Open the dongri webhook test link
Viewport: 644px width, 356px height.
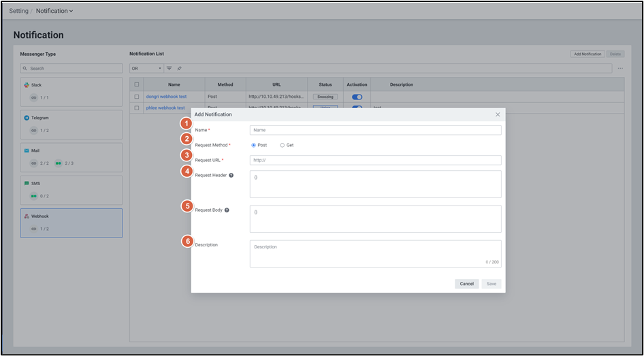pos(166,97)
